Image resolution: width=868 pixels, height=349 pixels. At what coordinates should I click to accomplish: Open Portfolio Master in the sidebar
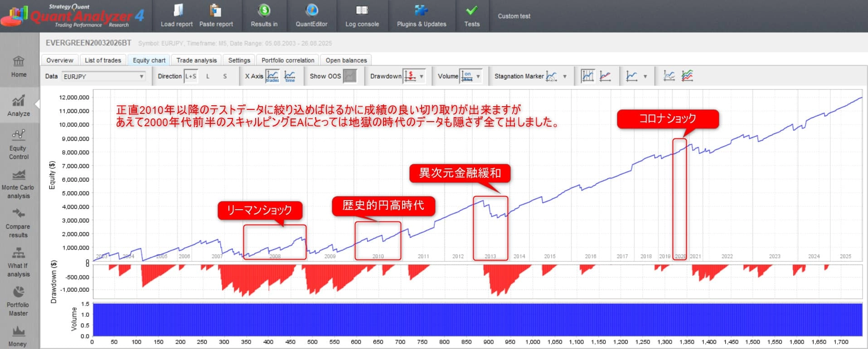coord(18,301)
